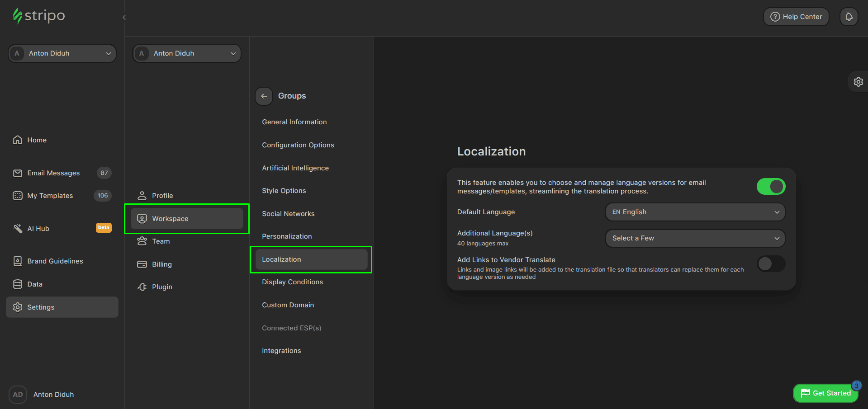Viewport: 868px width, 409px height.
Task: Open the Anton Diduh account dropdown
Action: (x=62, y=53)
